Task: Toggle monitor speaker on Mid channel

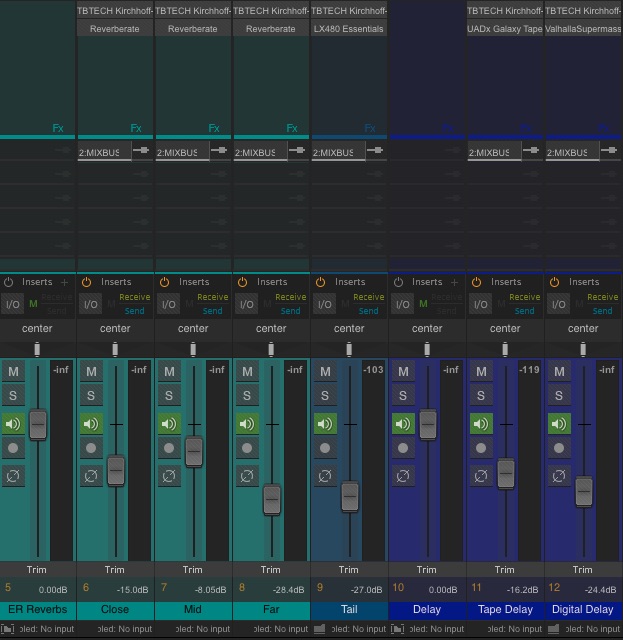Action: [x=169, y=423]
